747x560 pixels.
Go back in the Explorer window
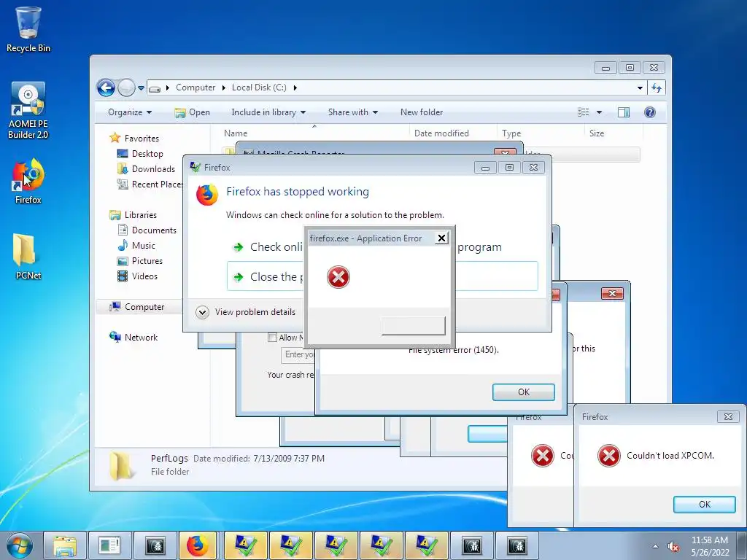click(106, 87)
